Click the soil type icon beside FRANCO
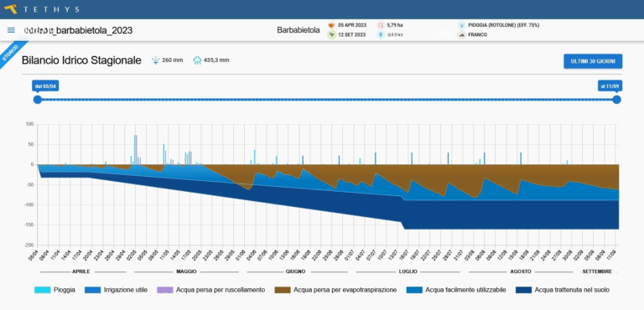This screenshot has height=310, width=644. pyautogui.click(x=462, y=35)
